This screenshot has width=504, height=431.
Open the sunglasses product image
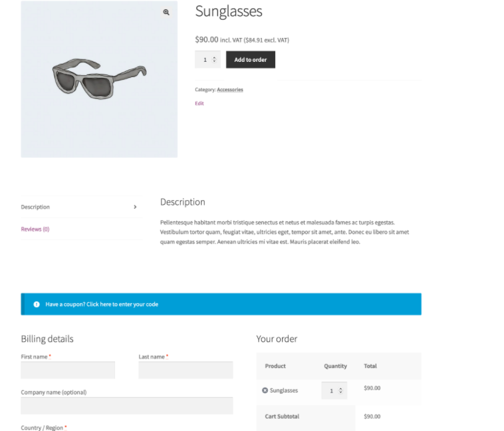click(x=98, y=78)
